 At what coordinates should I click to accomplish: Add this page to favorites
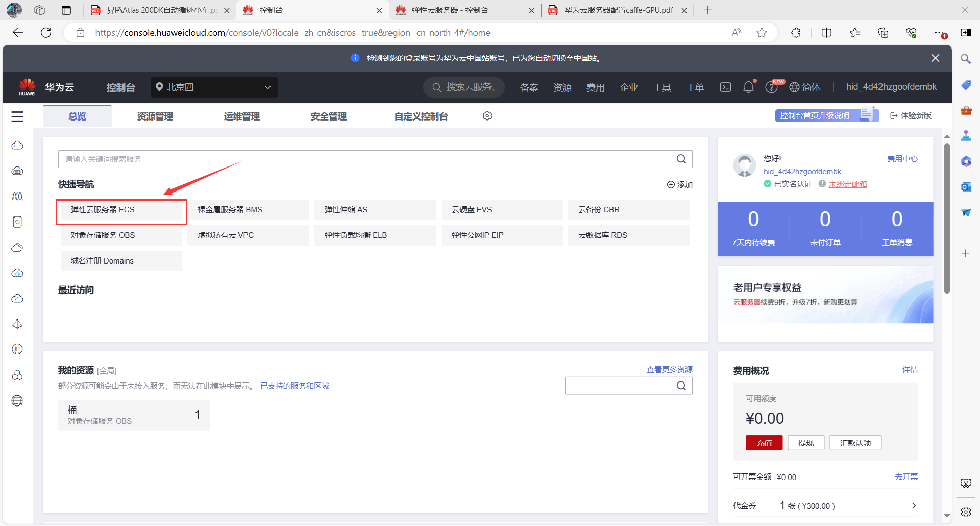(762, 33)
